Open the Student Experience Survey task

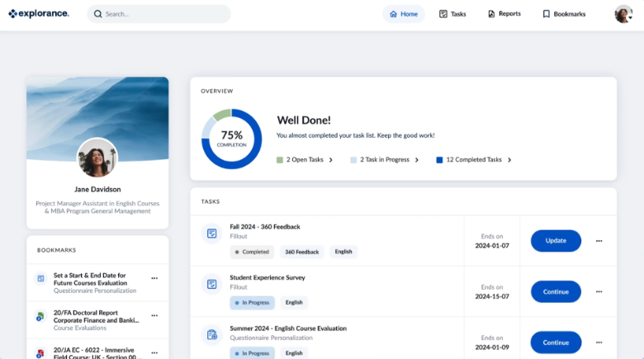point(268,277)
